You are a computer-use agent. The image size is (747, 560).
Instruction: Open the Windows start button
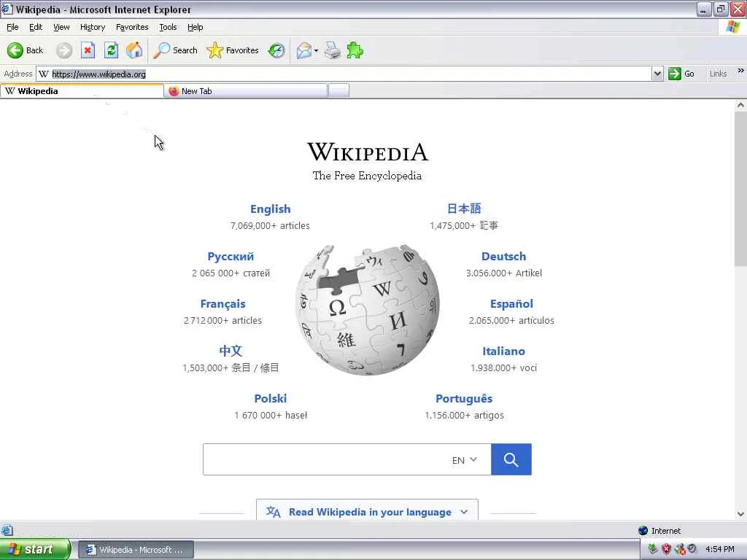35,549
